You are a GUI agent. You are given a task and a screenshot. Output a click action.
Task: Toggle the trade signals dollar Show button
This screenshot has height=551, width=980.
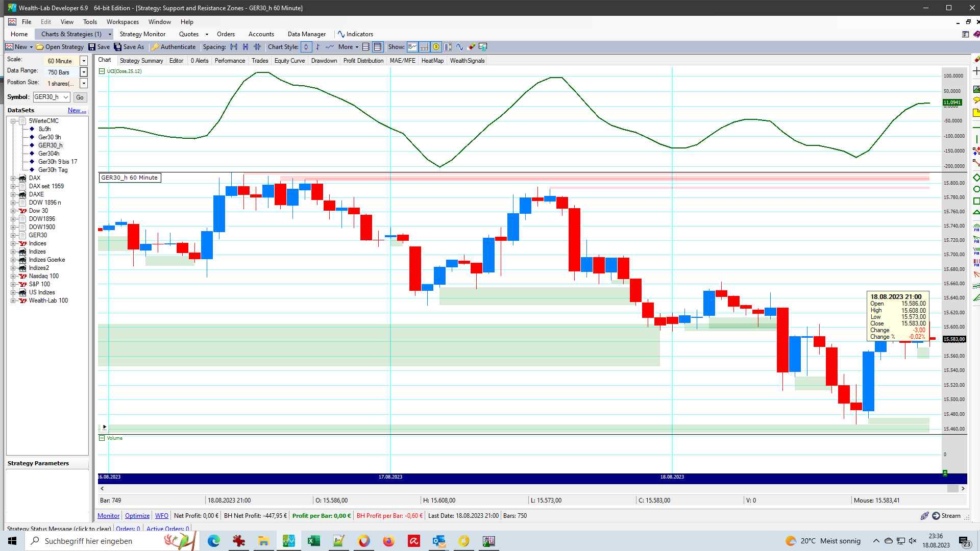click(x=436, y=47)
